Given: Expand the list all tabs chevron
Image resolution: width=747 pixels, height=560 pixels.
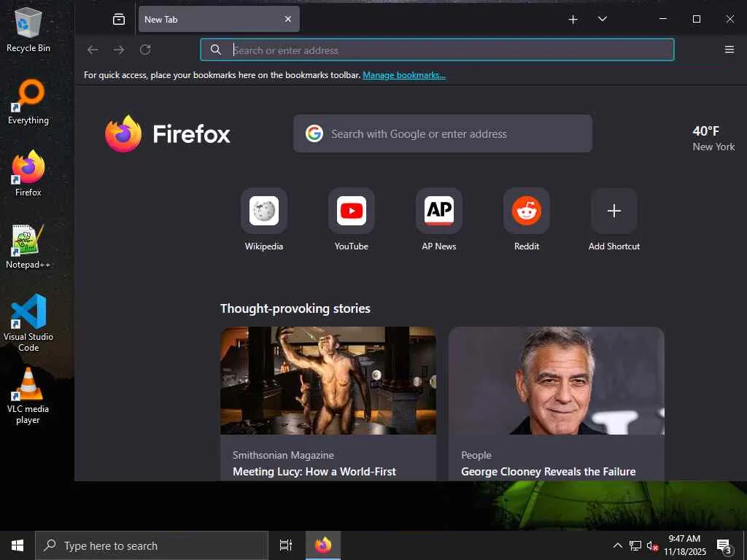Looking at the screenshot, I should click(602, 19).
